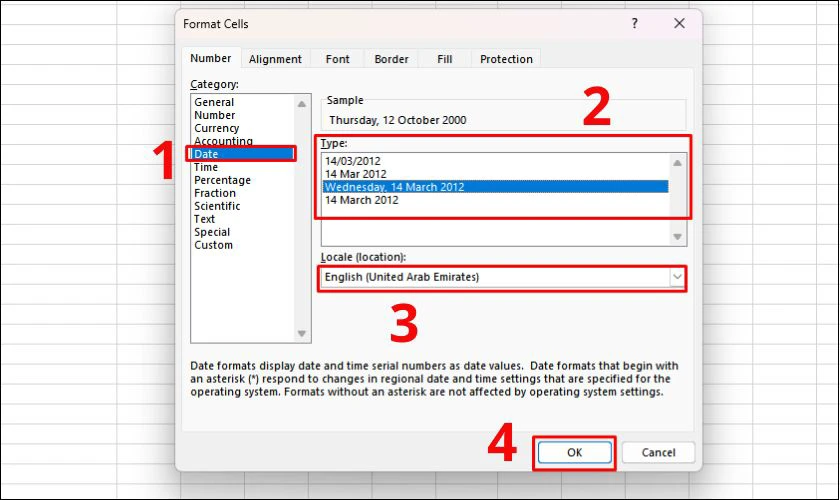The width and height of the screenshot is (840, 500).
Task: Open the Locale location dropdown arrow
Action: pos(677,277)
